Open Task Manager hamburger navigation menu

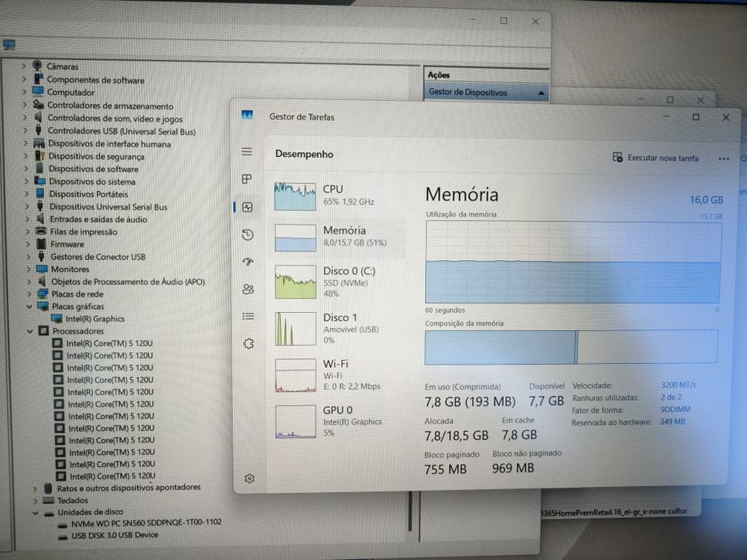click(x=247, y=151)
